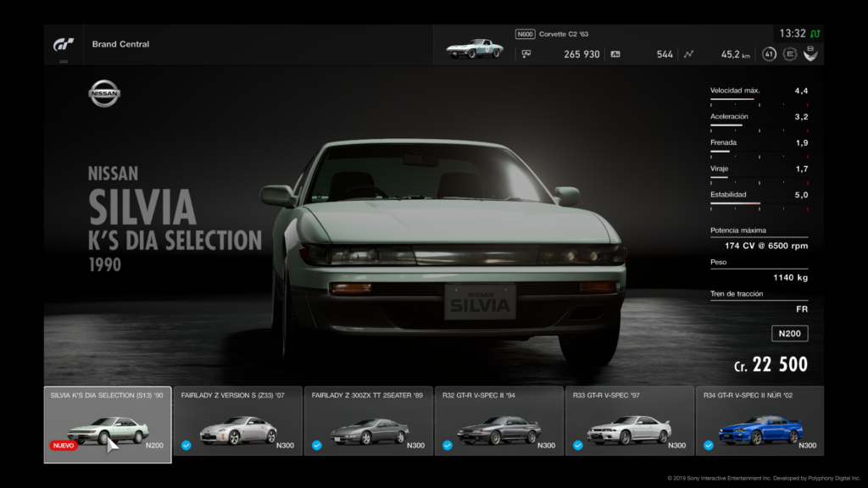Click the Gran Turismo logo icon
Image resolution: width=868 pixels, height=488 pixels.
point(64,44)
